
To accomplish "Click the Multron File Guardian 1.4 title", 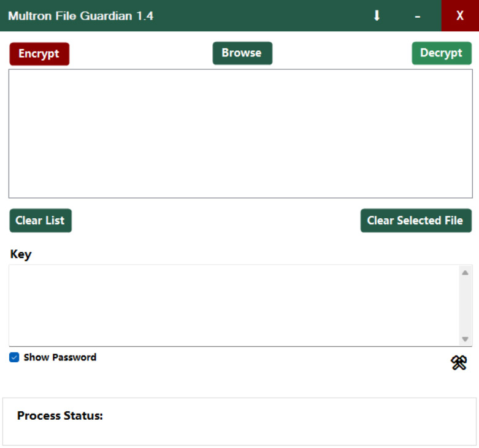I will [x=80, y=16].
